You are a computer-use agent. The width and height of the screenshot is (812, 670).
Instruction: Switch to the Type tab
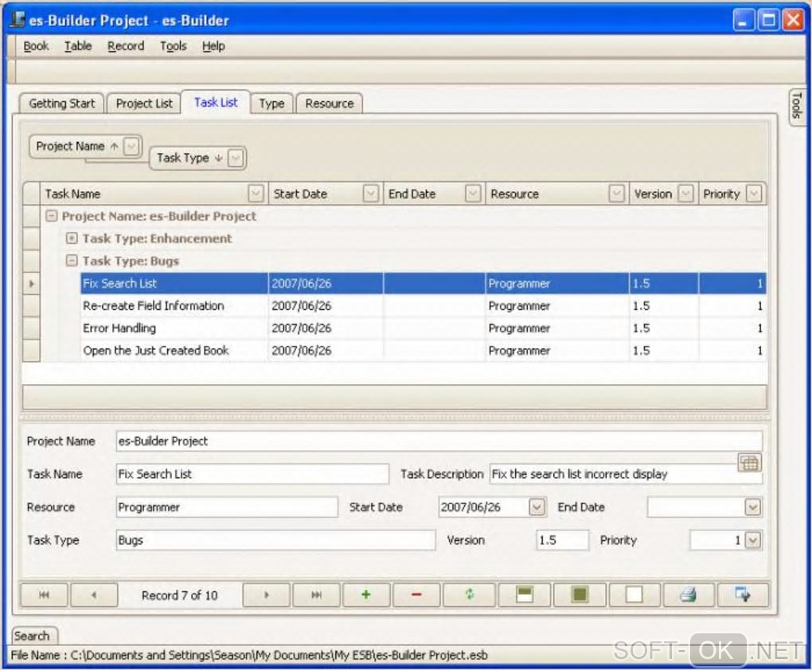tap(272, 103)
